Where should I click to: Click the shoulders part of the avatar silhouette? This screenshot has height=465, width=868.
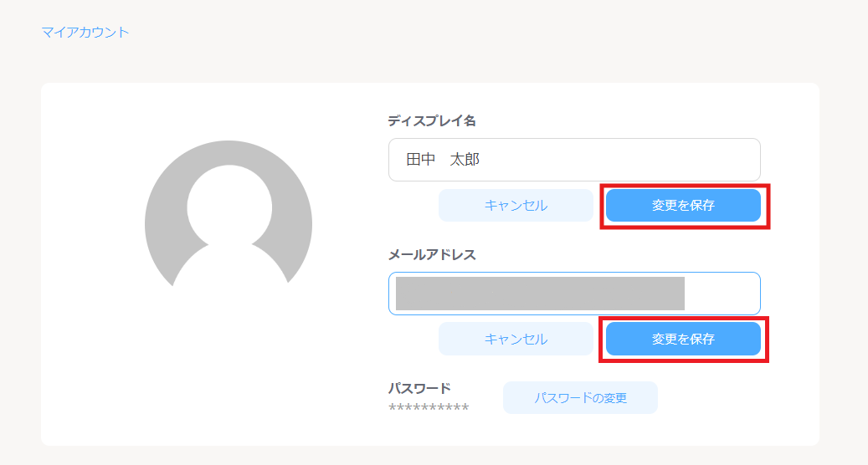click(229, 266)
